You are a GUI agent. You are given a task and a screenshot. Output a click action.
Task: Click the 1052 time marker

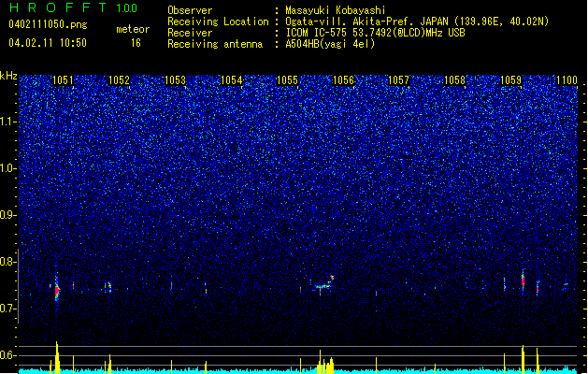point(119,80)
